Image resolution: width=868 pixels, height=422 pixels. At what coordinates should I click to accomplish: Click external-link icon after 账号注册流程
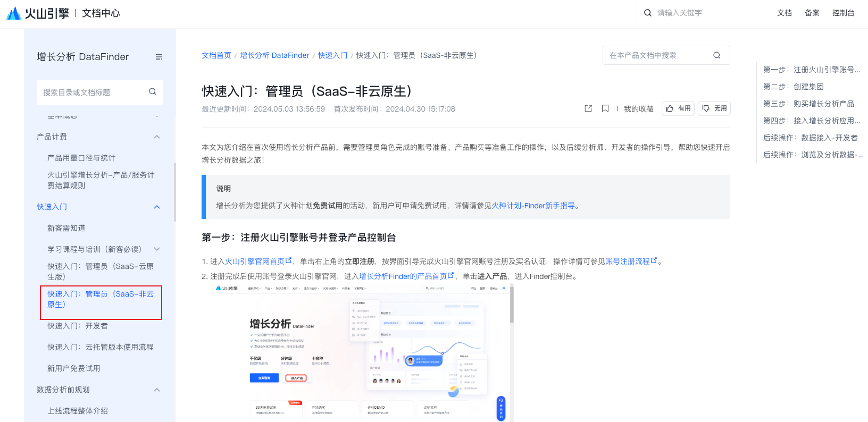654,260
